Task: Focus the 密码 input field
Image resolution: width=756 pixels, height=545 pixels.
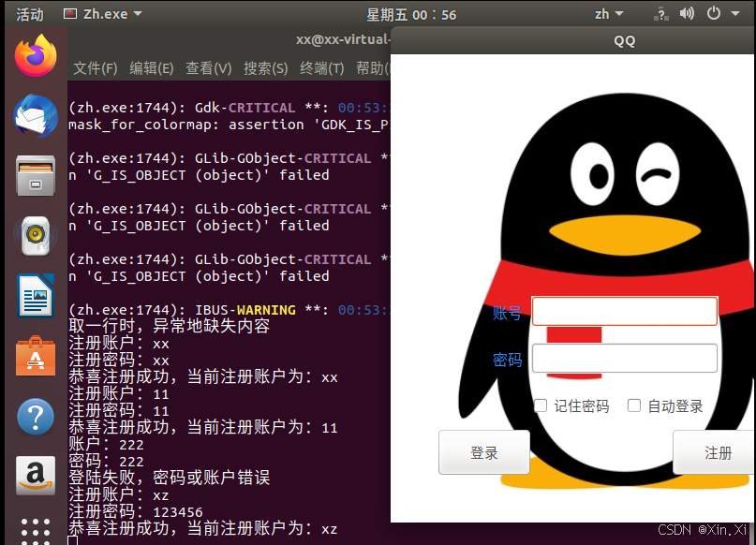Action: click(625, 358)
